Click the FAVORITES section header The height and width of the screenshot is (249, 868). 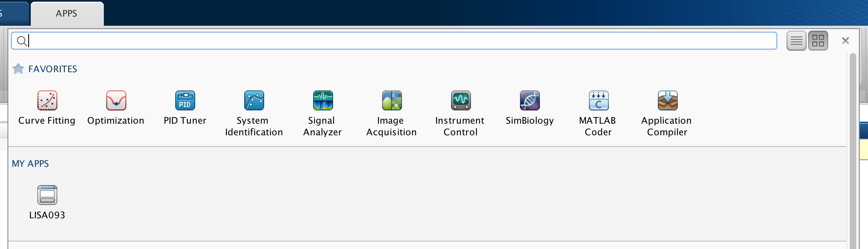click(x=53, y=69)
